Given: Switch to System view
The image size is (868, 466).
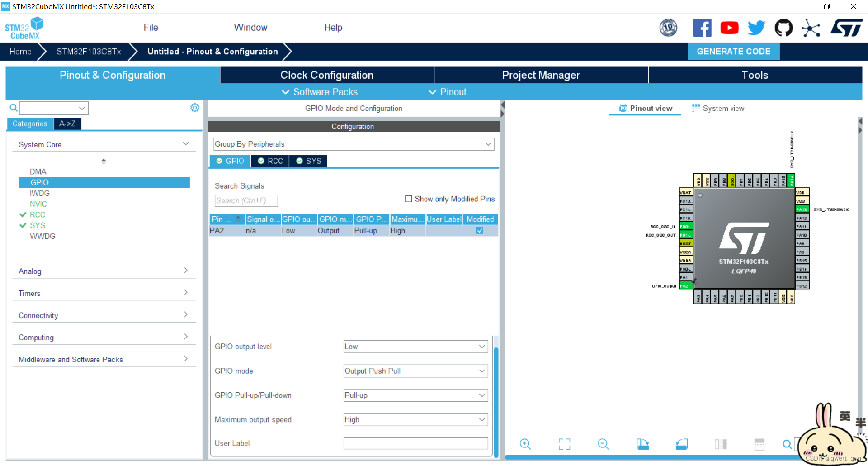Looking at the screenshot, I should pyautogui.click(x=718, y=109).
